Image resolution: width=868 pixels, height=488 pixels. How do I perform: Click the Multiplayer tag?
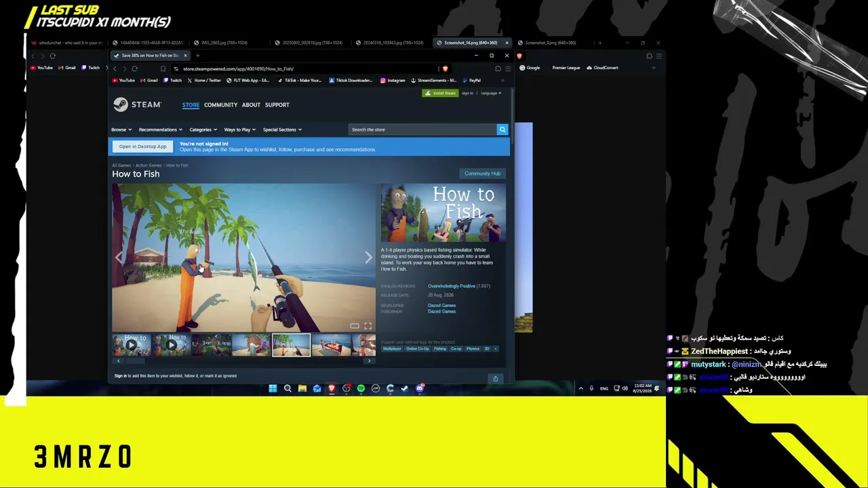[392, 349]
